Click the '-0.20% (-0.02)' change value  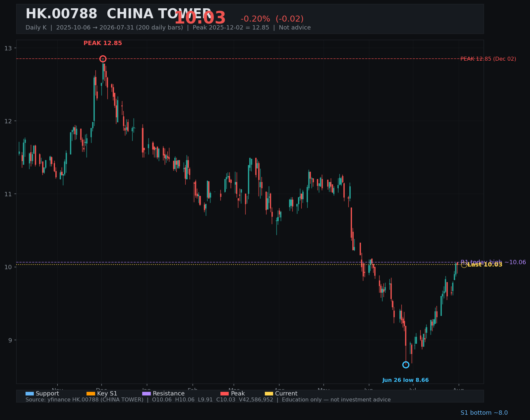272,19
